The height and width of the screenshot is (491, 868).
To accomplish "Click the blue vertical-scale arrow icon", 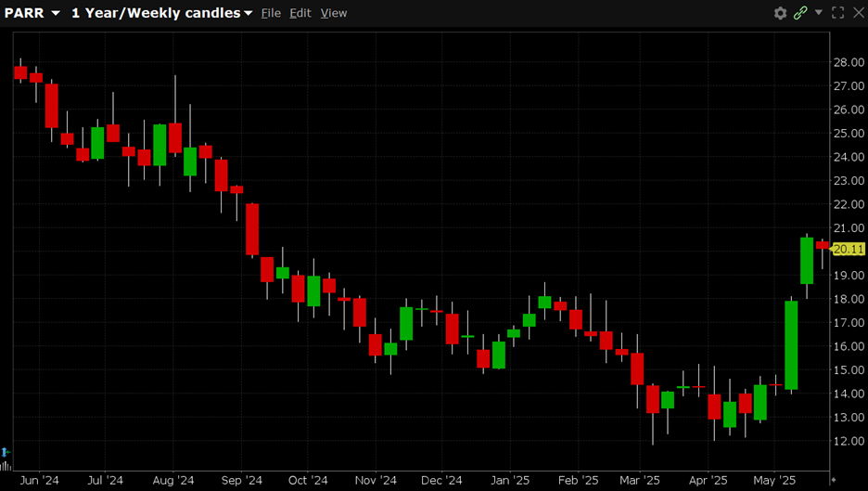I will click(5, 452).
